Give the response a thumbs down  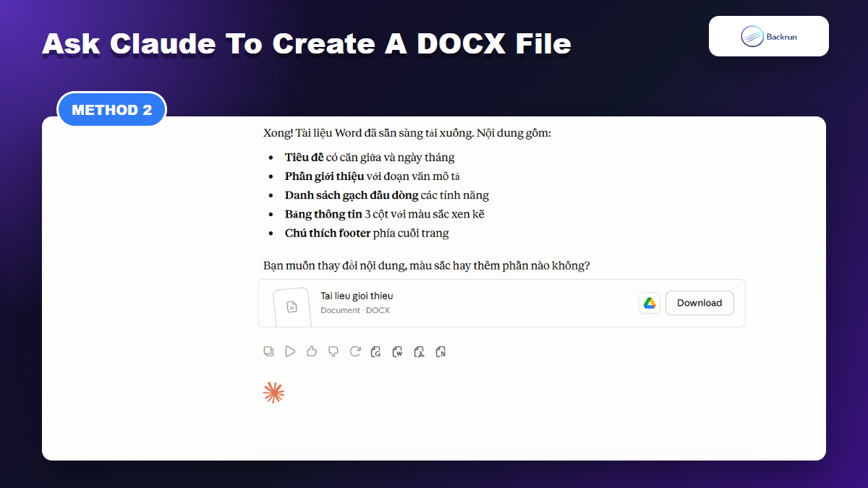(x=333, y=351)
